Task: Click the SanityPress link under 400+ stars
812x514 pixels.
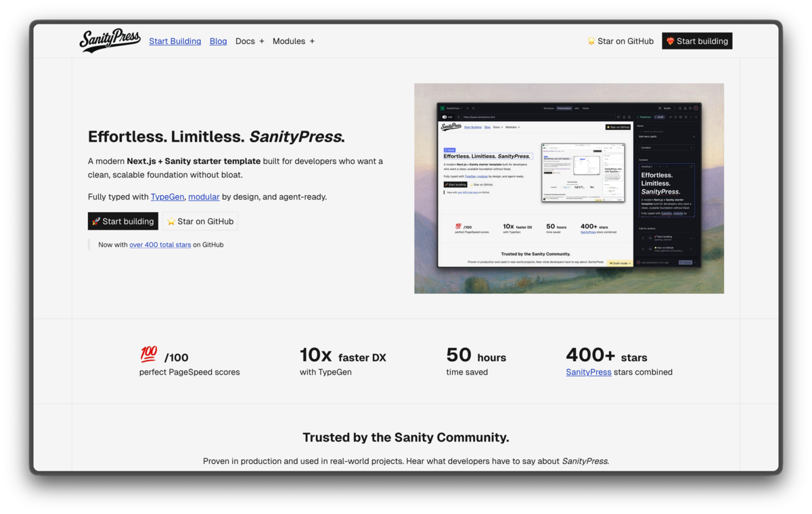Action: (x=588, y=372)
